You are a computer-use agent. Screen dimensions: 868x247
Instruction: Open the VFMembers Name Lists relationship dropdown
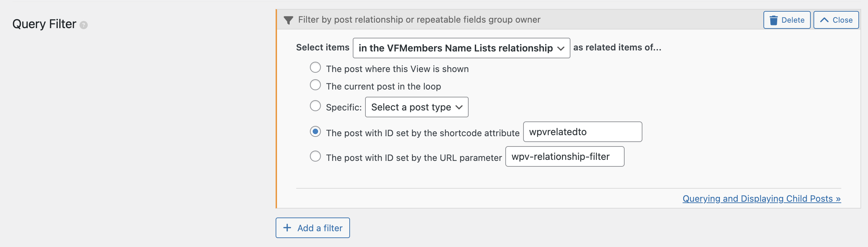coord(461,48)
